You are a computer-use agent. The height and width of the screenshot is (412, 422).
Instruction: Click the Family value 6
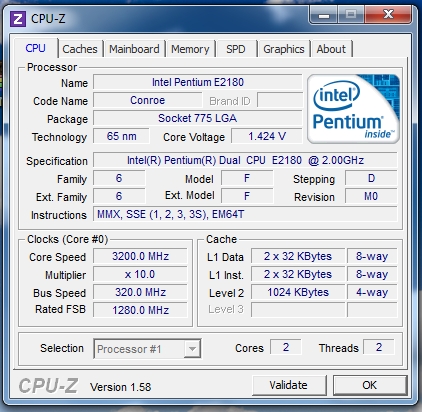(119, 178)
